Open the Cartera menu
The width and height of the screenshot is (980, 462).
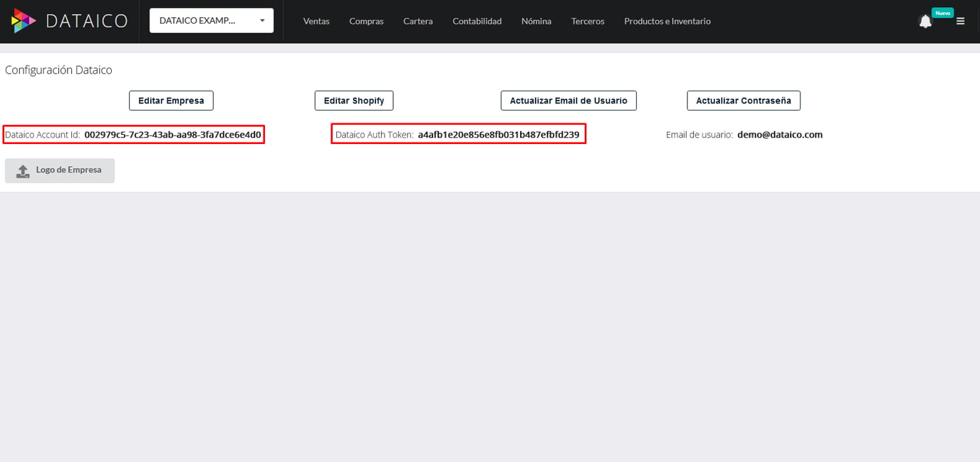418,21
